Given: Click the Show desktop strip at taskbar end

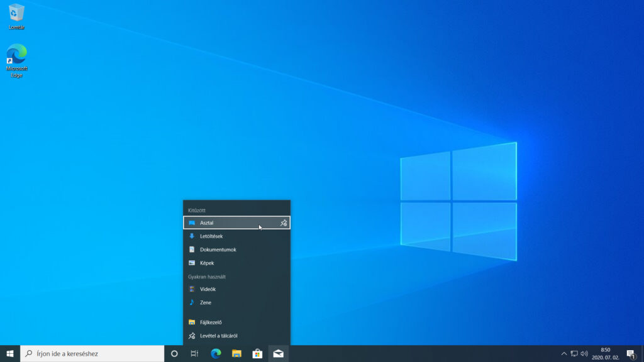Looking at the screenshot, I should click(642, 353).
